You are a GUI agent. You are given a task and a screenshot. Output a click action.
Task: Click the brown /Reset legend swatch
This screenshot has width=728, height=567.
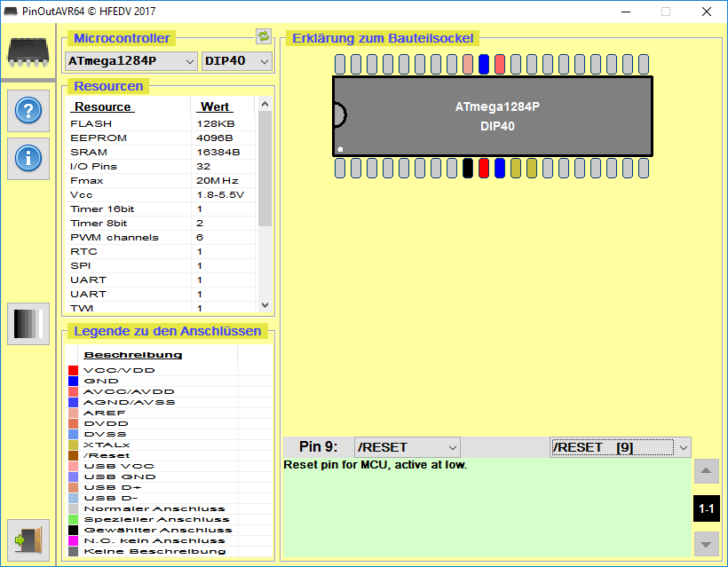pos(74,456)
